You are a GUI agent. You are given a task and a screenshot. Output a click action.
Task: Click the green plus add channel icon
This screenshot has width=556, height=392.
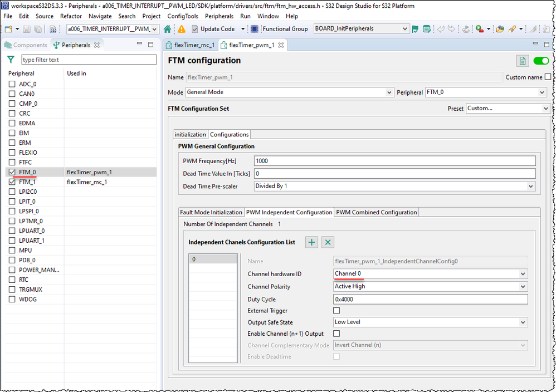311,242
